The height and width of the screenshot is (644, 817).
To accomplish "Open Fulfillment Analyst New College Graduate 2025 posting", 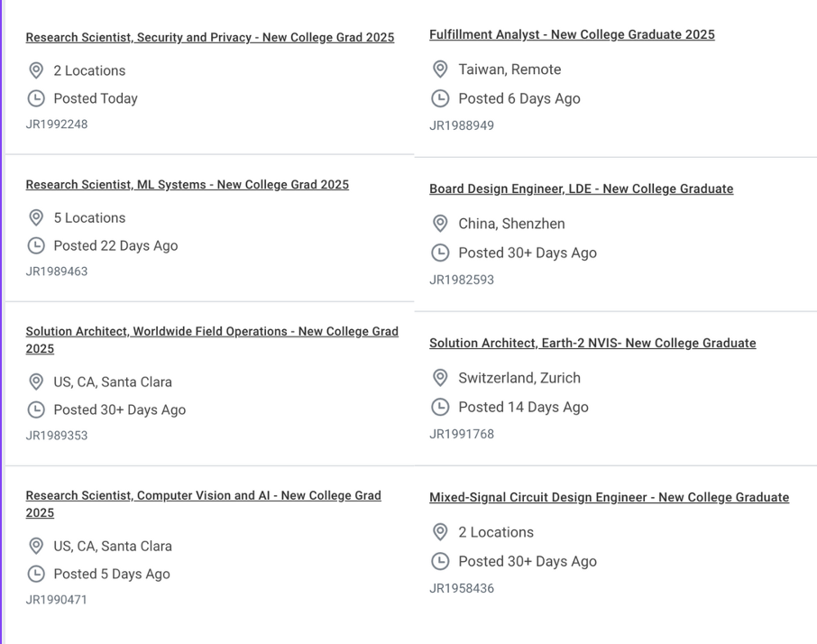I will [572, 35].
